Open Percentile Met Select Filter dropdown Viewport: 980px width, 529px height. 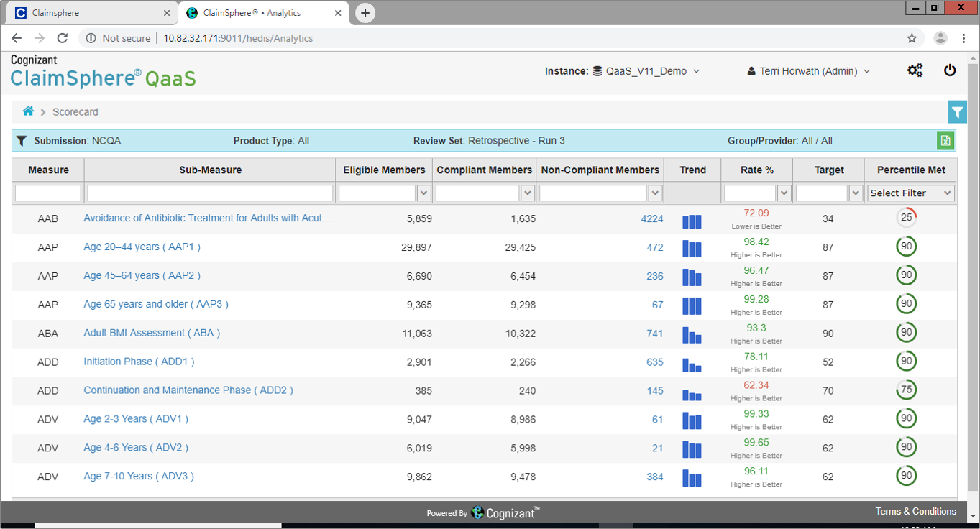coord(911,193)
